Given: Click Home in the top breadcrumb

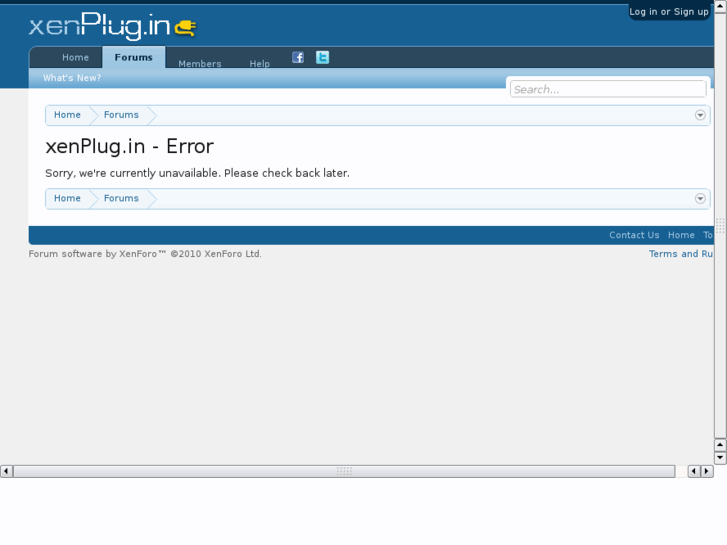Looking at the screenshot, I should point(67,115).
